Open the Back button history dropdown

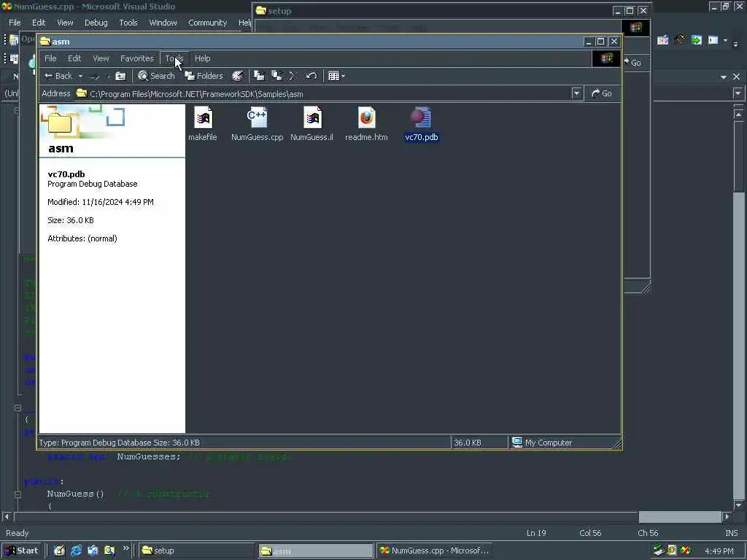[80, 76]
